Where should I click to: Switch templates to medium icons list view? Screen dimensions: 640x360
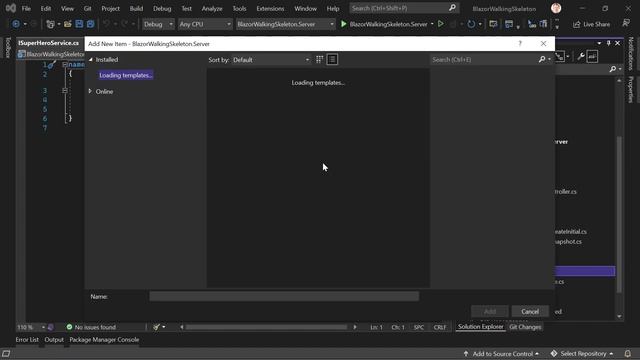tap(332, 60)
